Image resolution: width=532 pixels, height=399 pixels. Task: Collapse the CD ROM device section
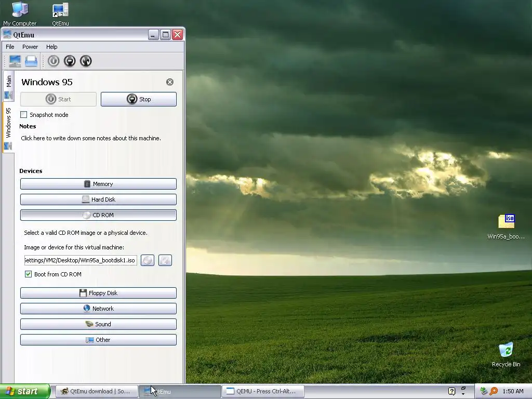coord(98,215)
